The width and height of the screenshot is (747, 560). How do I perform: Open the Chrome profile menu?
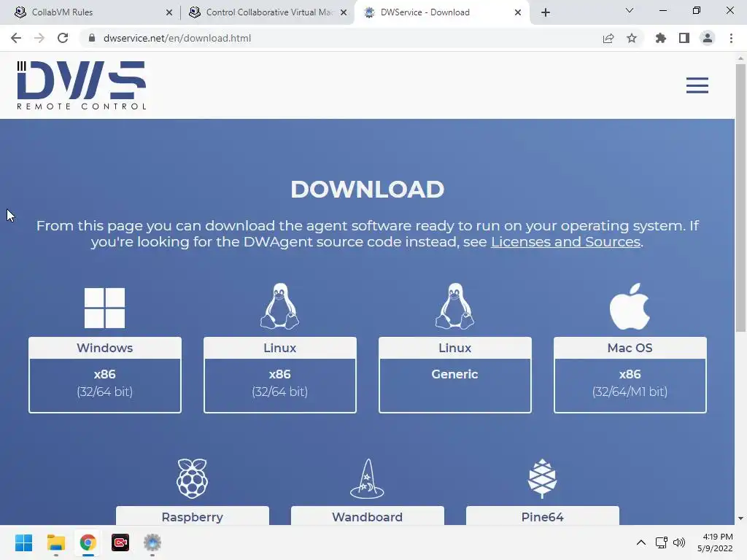tap(708, 38)
